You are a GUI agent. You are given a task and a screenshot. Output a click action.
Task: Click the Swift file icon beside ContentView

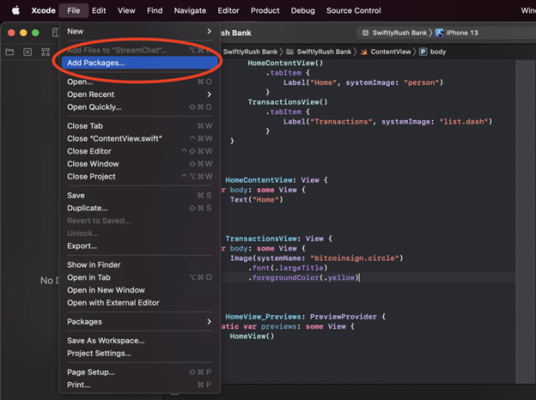pos(364,52)
